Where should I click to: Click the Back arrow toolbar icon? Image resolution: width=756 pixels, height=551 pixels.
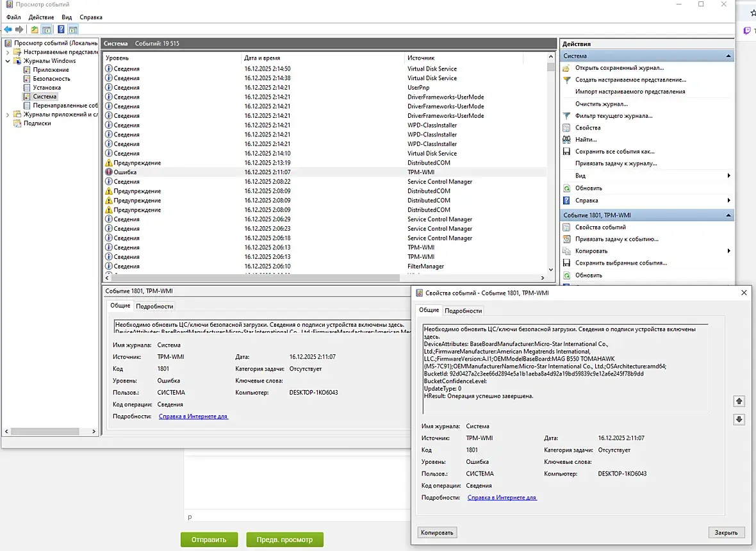[8, 29]
